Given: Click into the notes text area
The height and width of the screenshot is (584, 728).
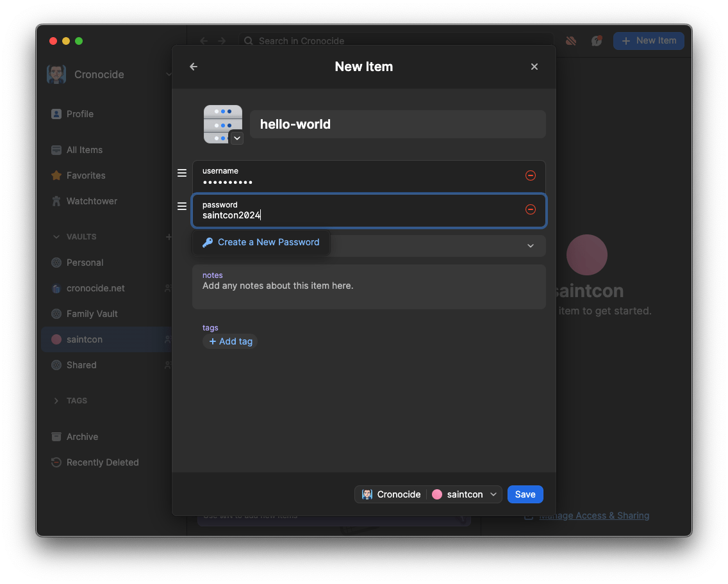Looking at the screenshot, I should pyautogui.click(x=368, y=287).
